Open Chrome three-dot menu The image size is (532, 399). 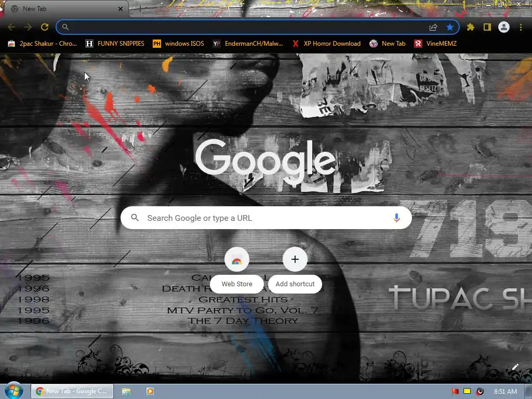click(521, 27)
